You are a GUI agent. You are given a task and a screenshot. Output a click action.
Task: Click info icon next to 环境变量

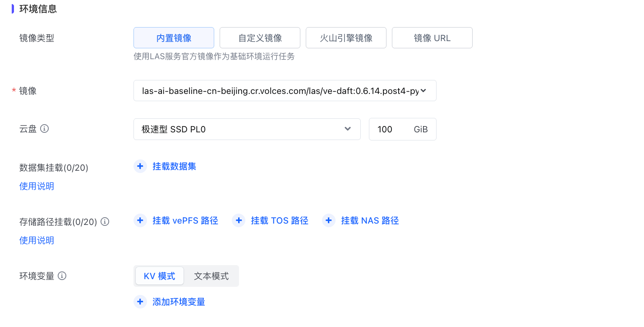62,276
